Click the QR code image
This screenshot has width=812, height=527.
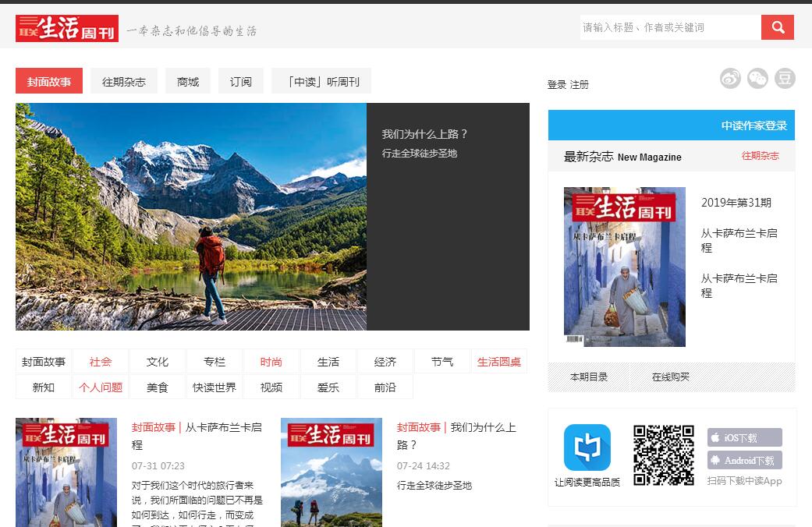tap(663, 455)
